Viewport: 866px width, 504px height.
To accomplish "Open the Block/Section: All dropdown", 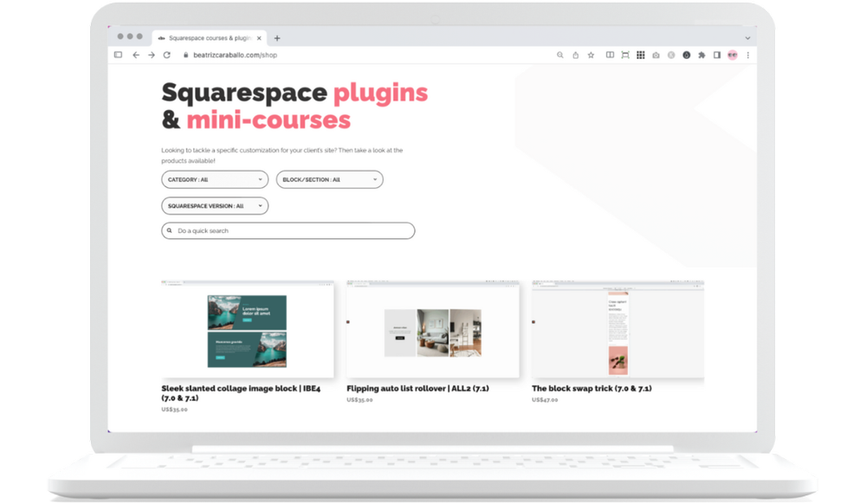I will click(x=330, y=179).
